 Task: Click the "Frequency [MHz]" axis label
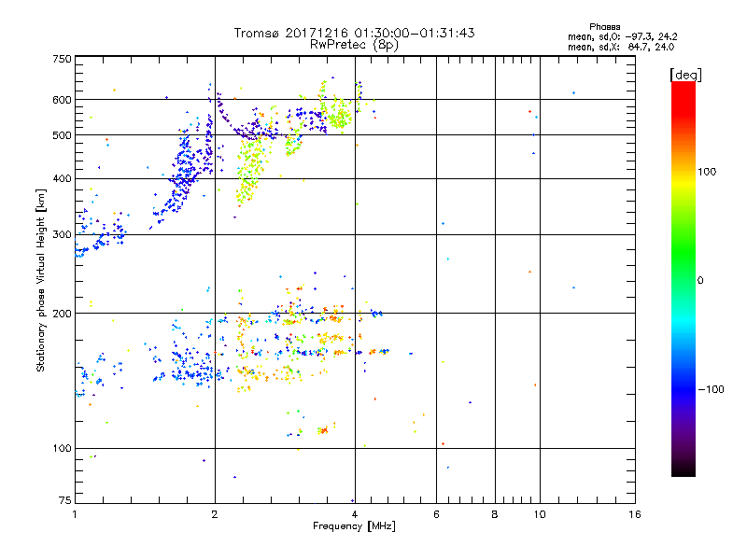pyautogui.click(x=354, y=526)
